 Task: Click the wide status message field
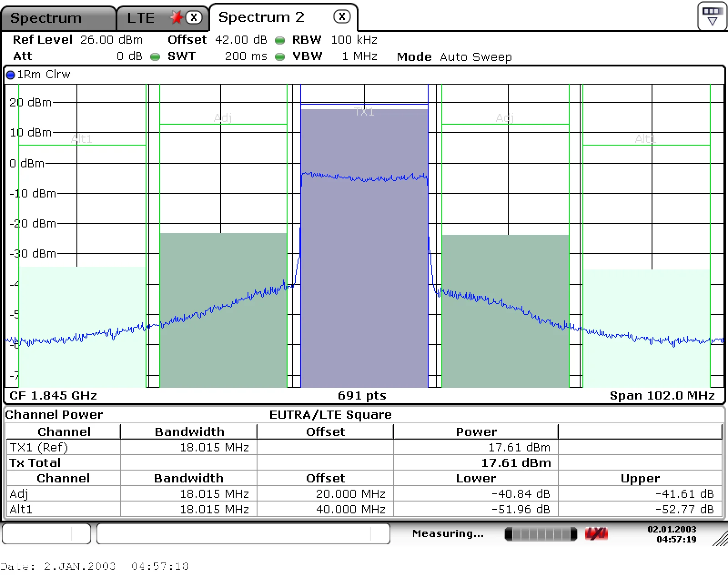[243, 533]
